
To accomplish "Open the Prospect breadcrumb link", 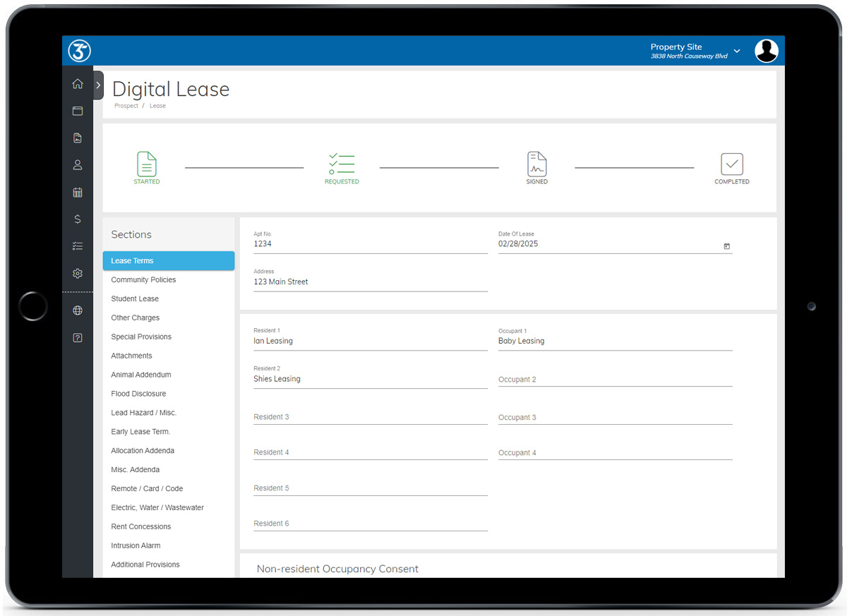I will [126, 106].
